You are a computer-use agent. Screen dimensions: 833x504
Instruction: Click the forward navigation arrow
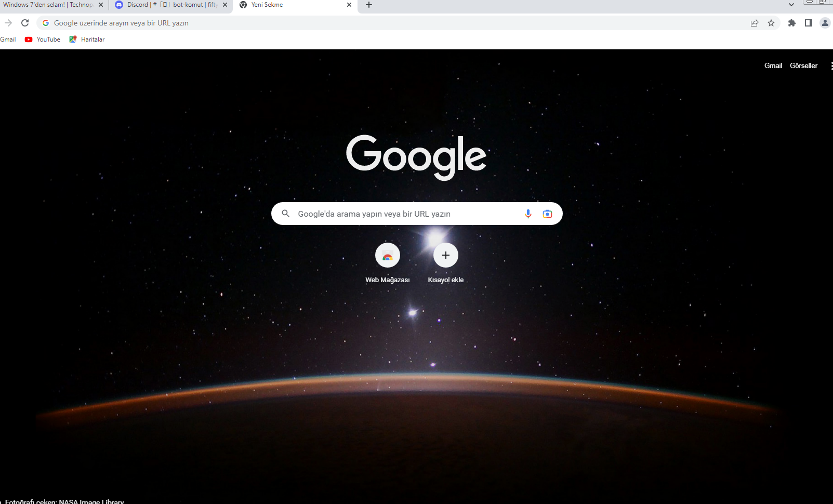point(8,23)
